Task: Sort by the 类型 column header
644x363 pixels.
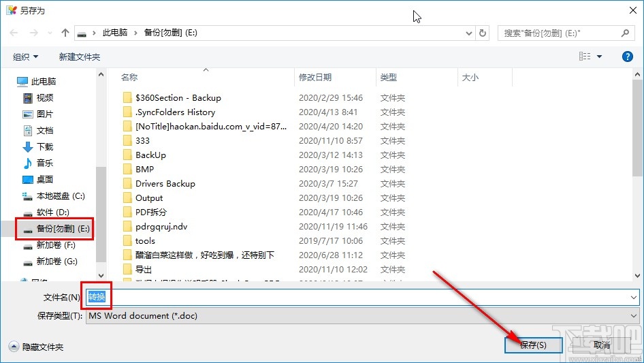Action: click(389, 77)
